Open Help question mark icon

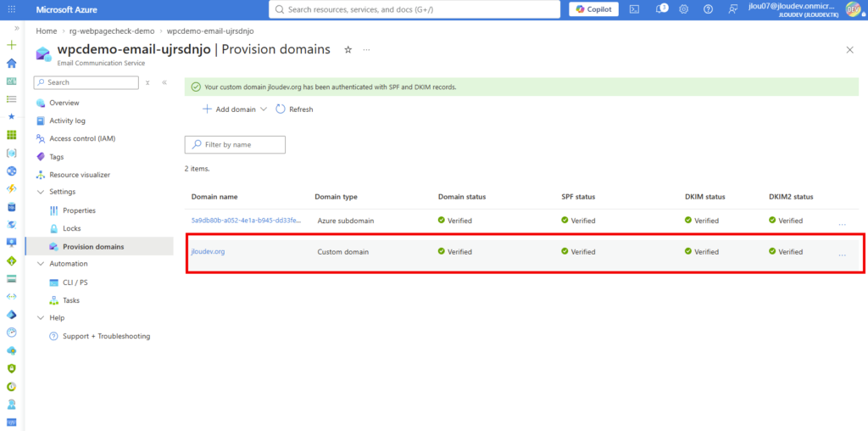[708, 9]
